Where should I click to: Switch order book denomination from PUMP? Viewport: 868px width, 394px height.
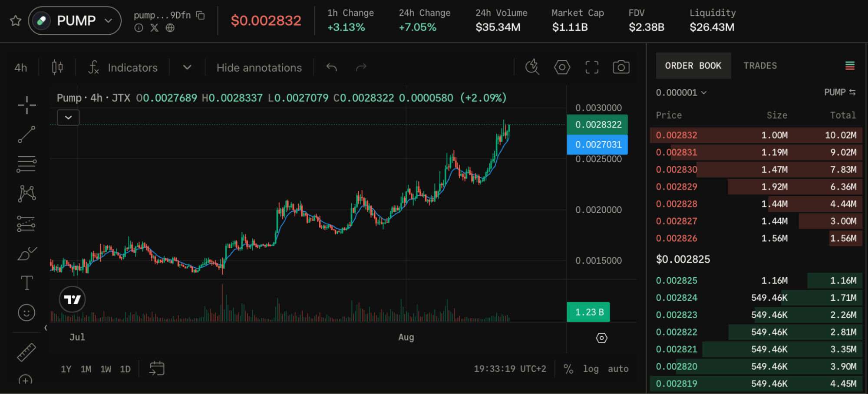[840, 92]
